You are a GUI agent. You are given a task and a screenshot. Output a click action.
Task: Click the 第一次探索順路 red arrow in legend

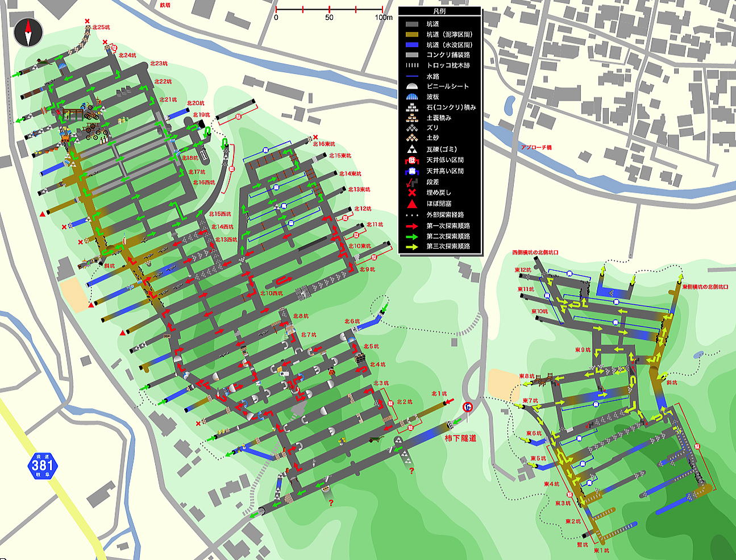tap(412, 226)
